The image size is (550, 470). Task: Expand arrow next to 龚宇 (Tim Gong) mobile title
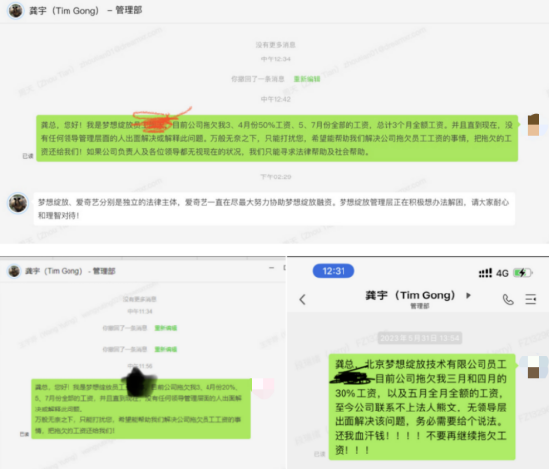pos(468,295)
